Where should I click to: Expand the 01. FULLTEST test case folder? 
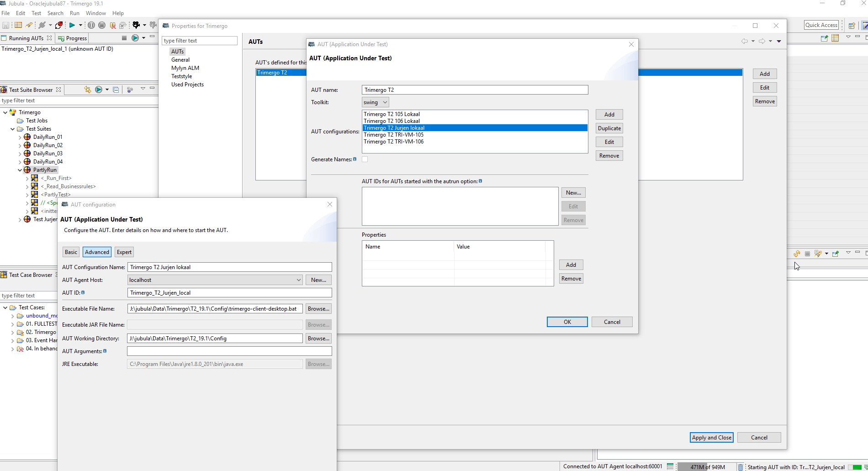[x=12, y=324]
